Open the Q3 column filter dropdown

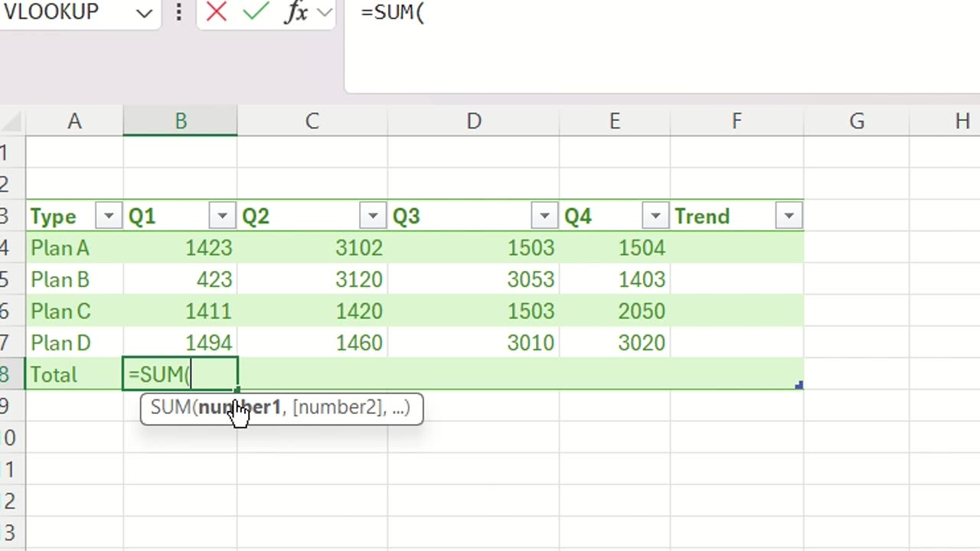[544, 217]
